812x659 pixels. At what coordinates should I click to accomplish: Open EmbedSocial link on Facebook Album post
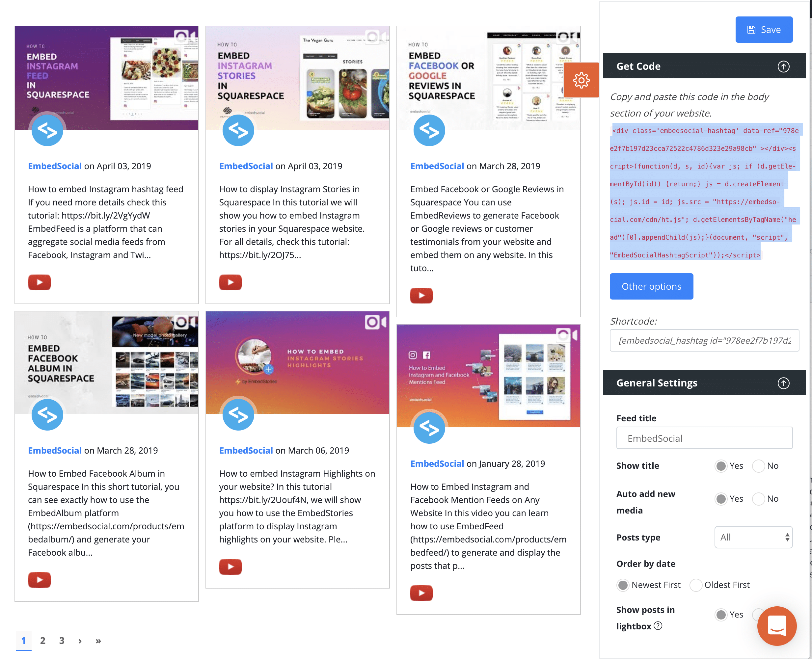[55, 450]
